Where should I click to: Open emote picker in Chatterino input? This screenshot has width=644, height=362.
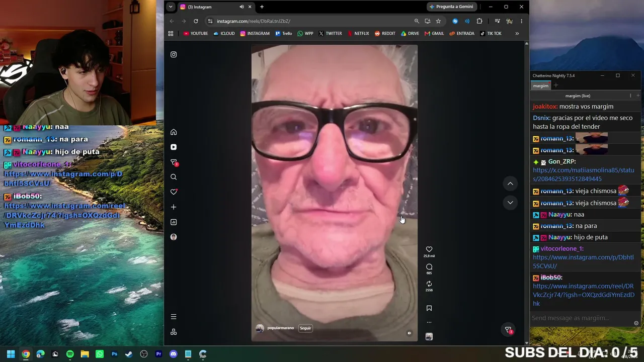tap(636, 323)
